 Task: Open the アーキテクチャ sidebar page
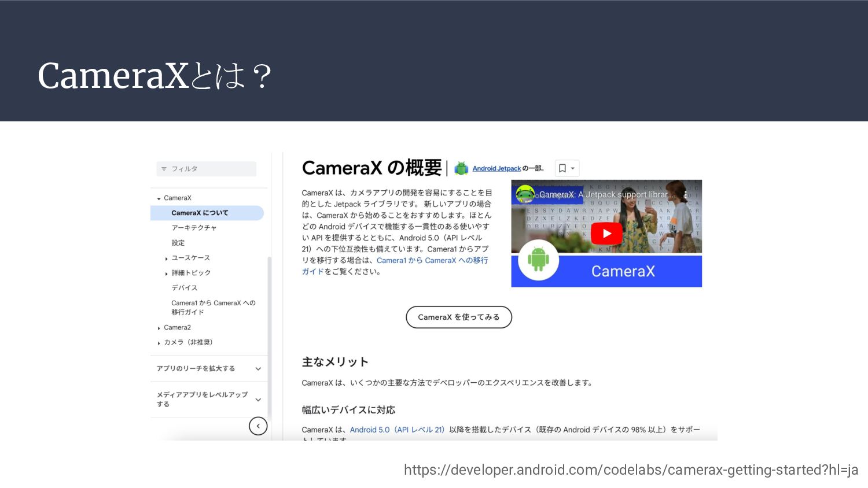pos(194,228)
